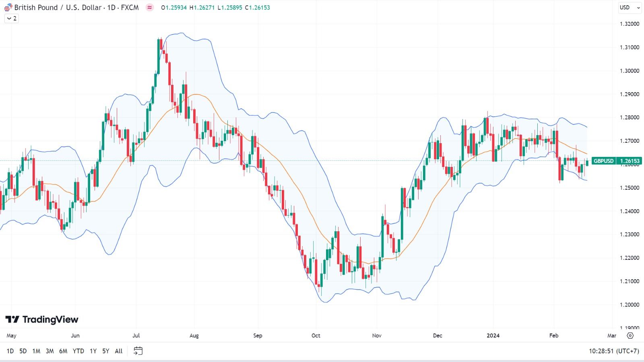This screenshot has width=644, height=362.
Task: Open the USD currency dropdown
Action: pyautogui.click(x=630, y=7)
